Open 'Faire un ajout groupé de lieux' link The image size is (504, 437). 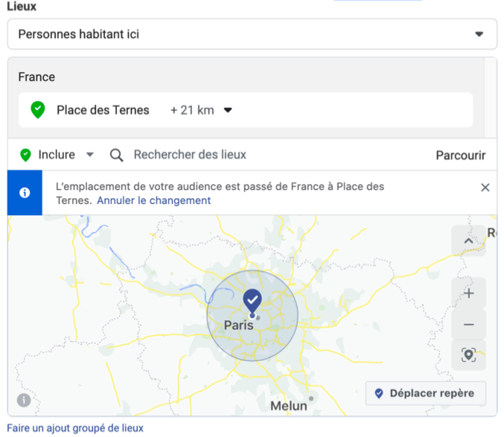pyautogui.click(x=75, y=428)
